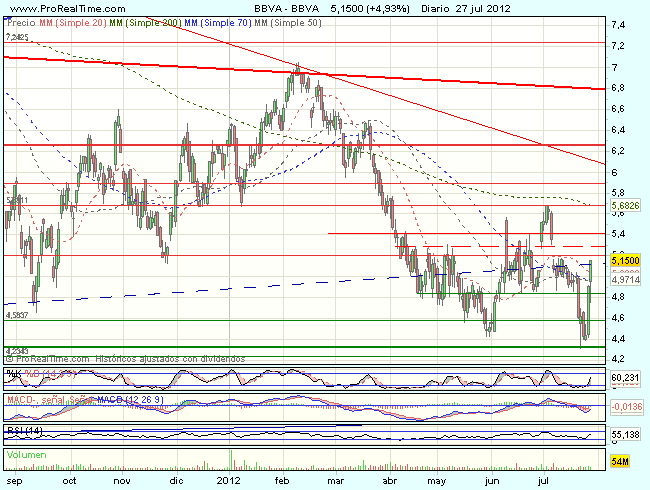
Task: Click the Precio legend label
Action: (x=22, y=23)
